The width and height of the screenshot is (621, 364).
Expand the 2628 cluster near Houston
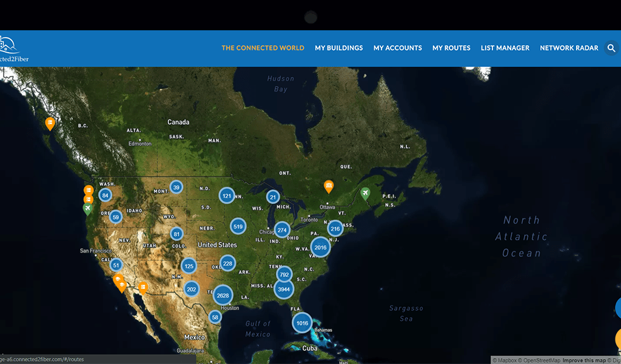[223, 295]
